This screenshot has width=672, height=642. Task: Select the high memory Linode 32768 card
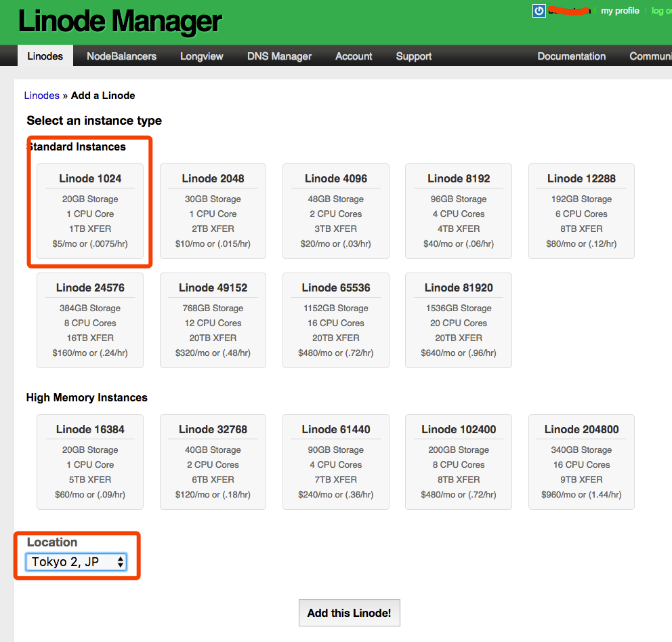point(213,462)
